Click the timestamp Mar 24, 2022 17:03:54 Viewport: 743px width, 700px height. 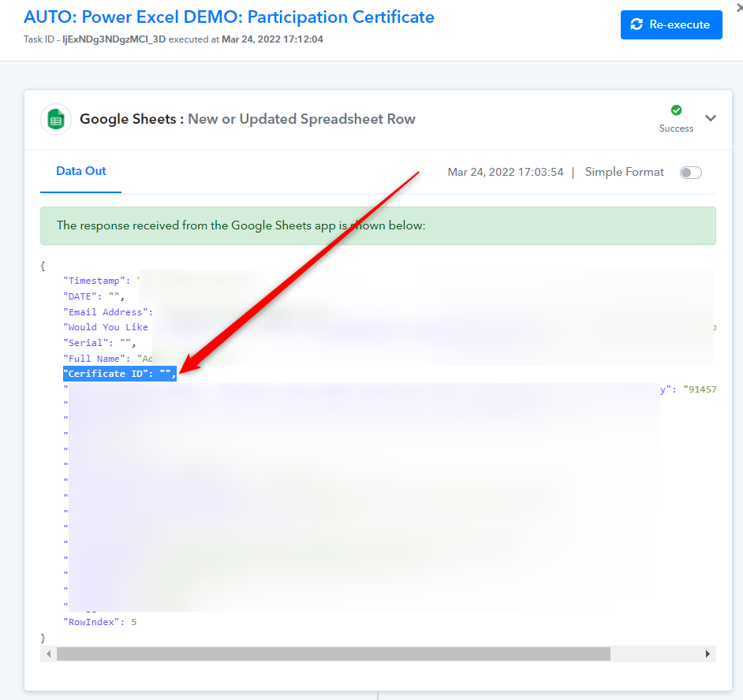coord(506,172)
